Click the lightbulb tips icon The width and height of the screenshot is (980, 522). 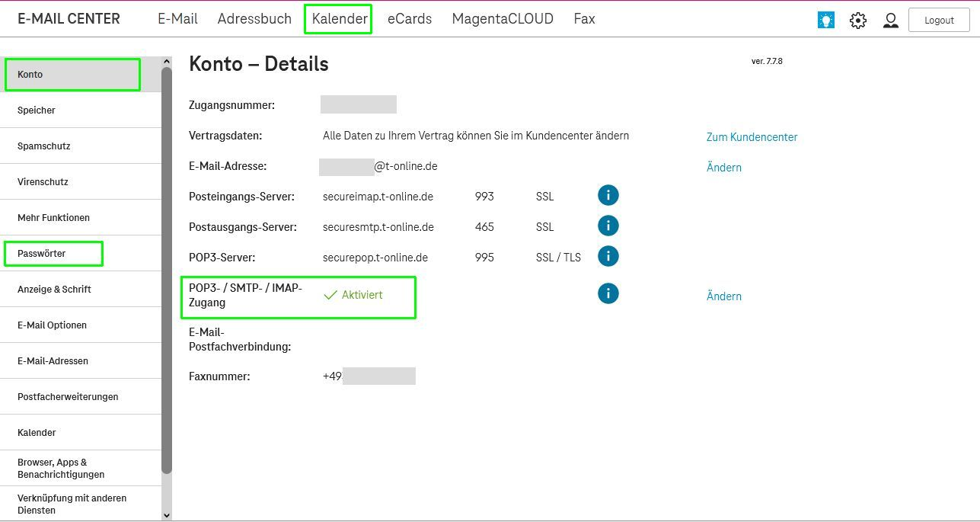825,21
